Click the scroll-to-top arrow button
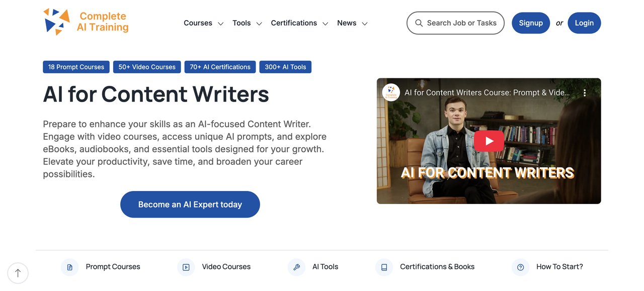Image resolution: width=644 pixels, height=291 pixels. coord(18,273)
